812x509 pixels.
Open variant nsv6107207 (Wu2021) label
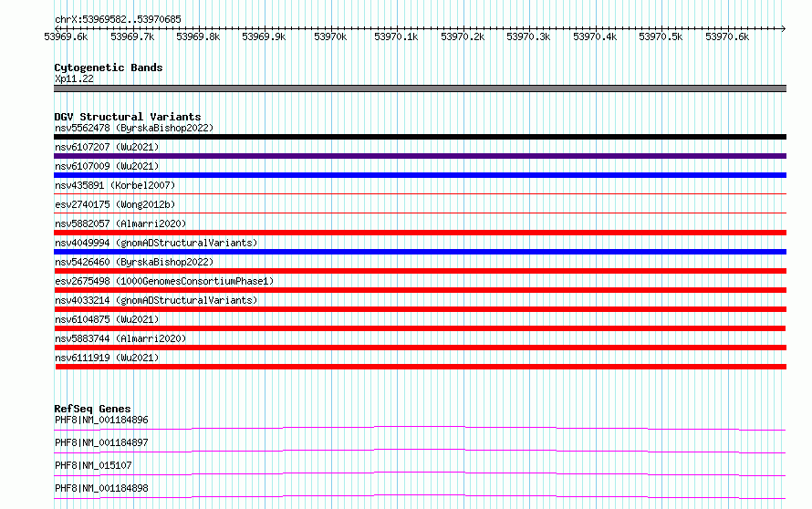pyautogui.click(x=107, y=147)
